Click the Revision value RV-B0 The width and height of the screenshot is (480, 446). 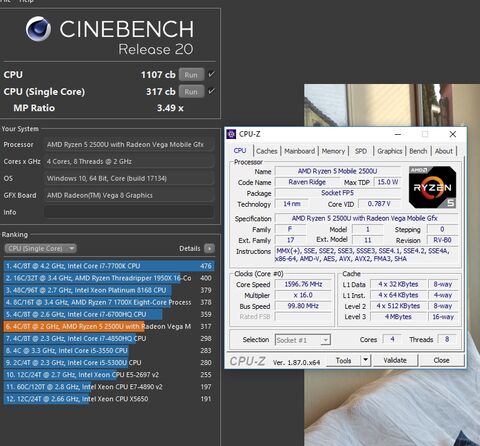pyautogui.click(x=442, y=240)
